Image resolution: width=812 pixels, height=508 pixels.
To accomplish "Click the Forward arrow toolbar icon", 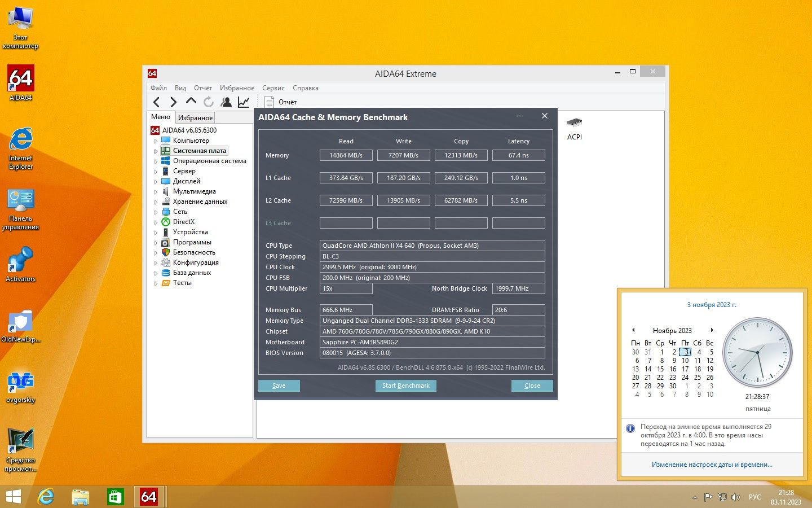I will pos(174,102).
